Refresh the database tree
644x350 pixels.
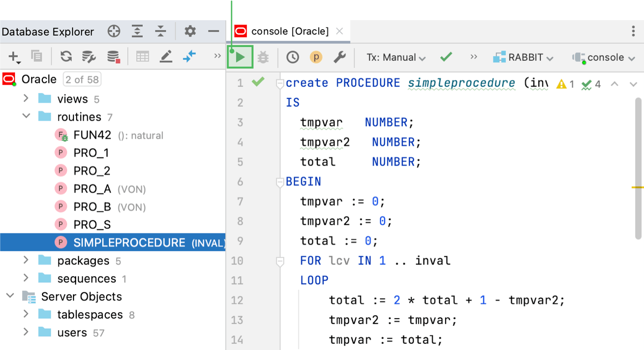click(66, 57)
